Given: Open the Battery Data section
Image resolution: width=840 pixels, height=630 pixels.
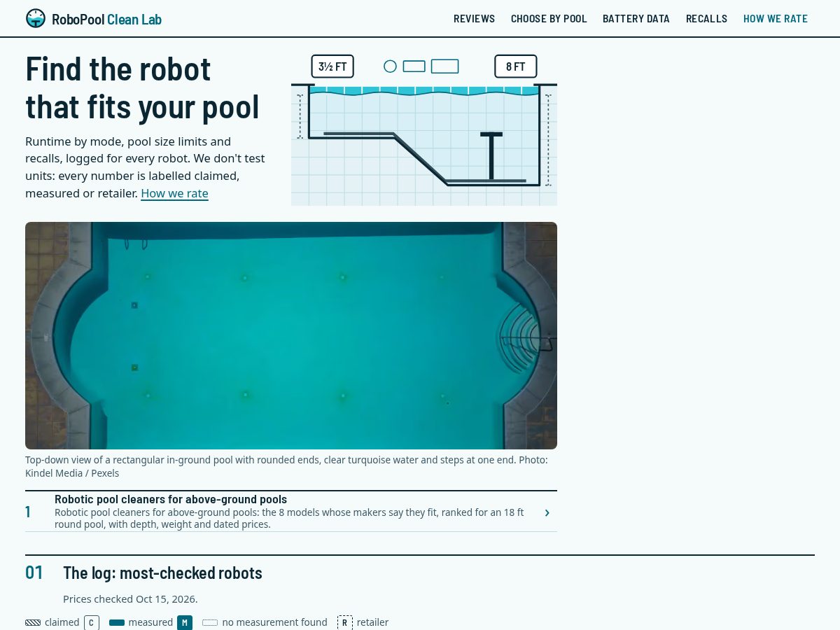Looking at the screenshot, I should tap(636, 19).
